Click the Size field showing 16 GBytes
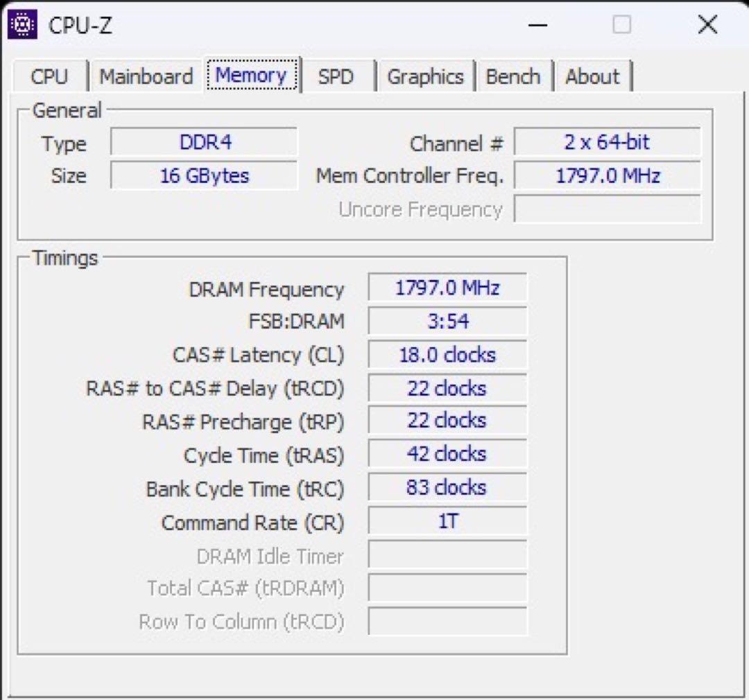Image resolution: width=749 pixels, height=700 pixels. pos(204,175)
